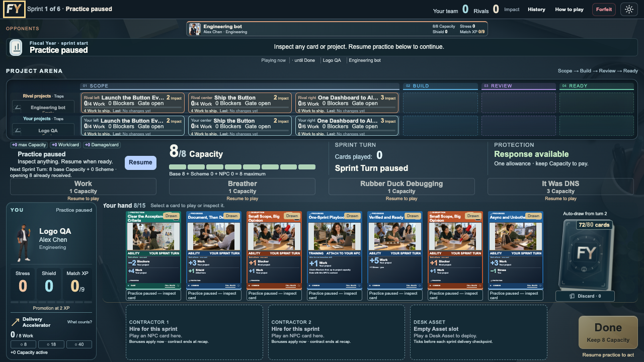Select the Work action for 1 Capacity
Viewport: 644px width, 362px height.
coord(83,187)
